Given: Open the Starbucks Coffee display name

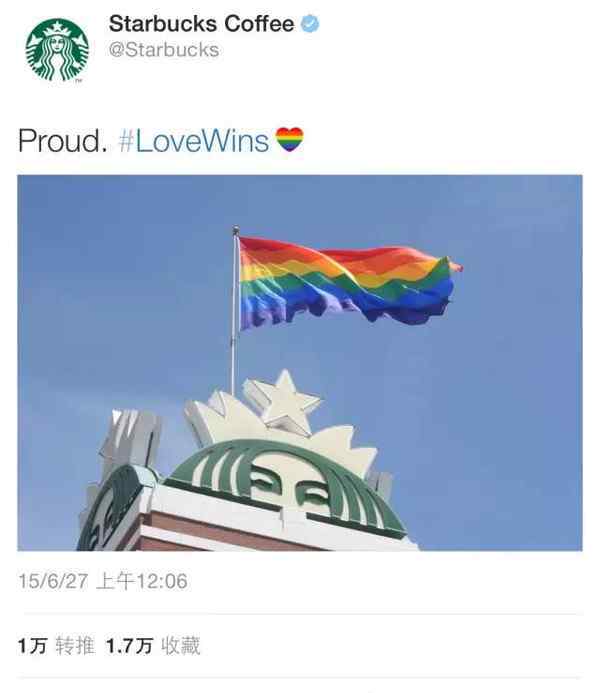Looking at the screenshot, I should (201, 24).
